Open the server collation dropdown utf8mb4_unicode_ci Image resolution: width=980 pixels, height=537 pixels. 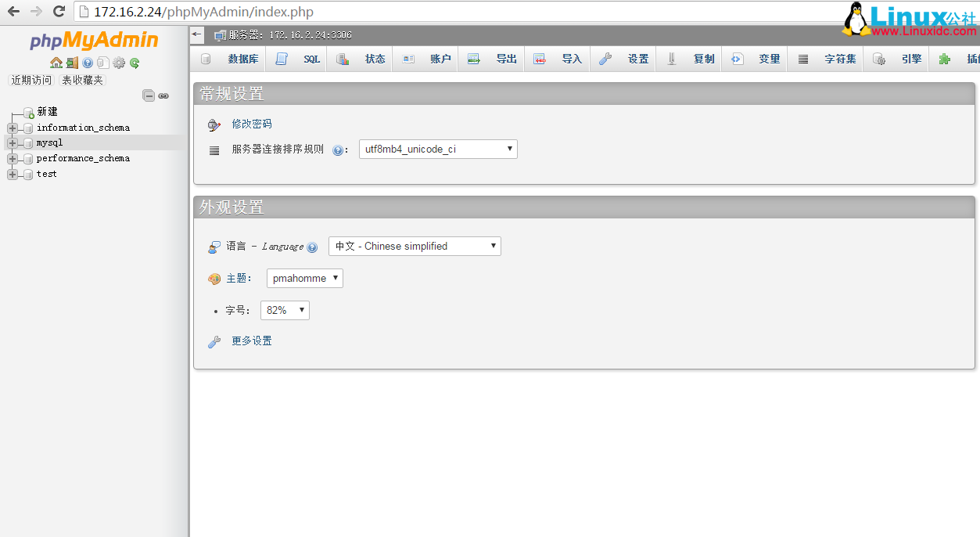coord(437,149)
